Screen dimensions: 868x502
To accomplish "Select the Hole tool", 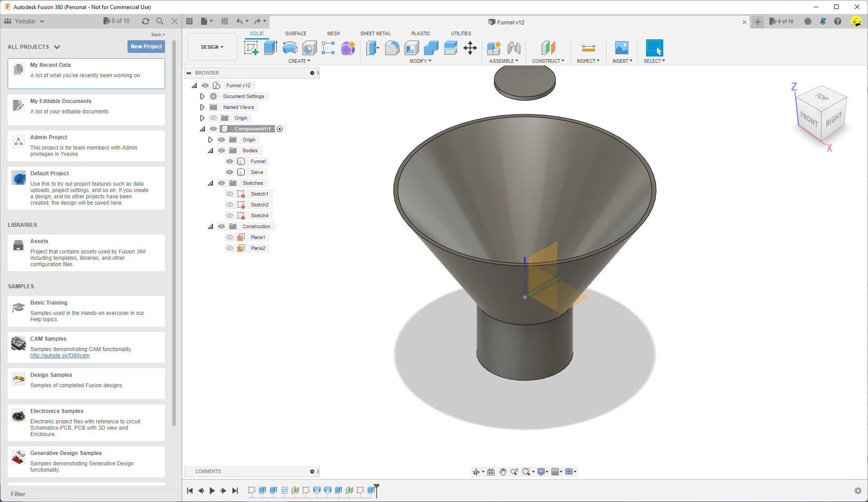I will [x=309, y=48].
